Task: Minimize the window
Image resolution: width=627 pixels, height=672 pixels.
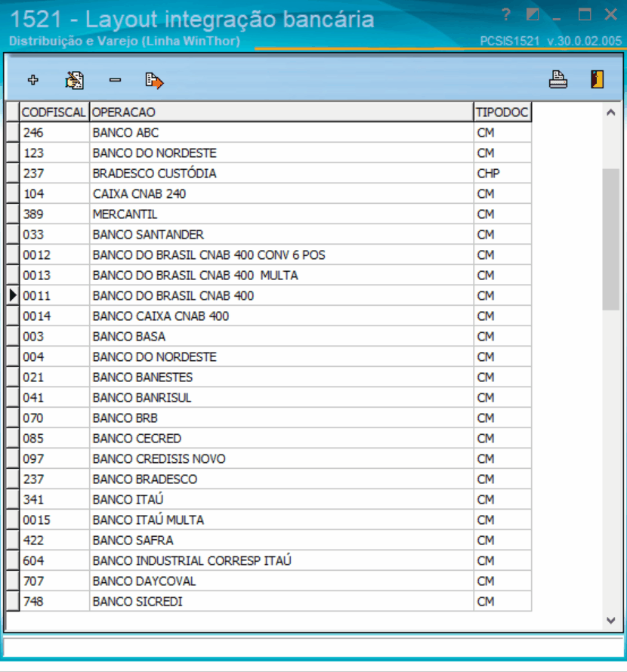Action: pyautogui.click(x=557, y=18)
